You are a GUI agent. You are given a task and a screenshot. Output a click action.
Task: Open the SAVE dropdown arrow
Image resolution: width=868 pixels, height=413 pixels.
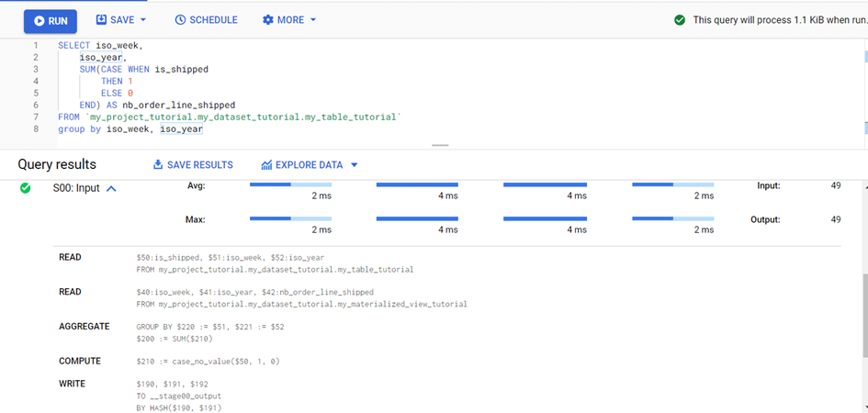pos(144,19)
